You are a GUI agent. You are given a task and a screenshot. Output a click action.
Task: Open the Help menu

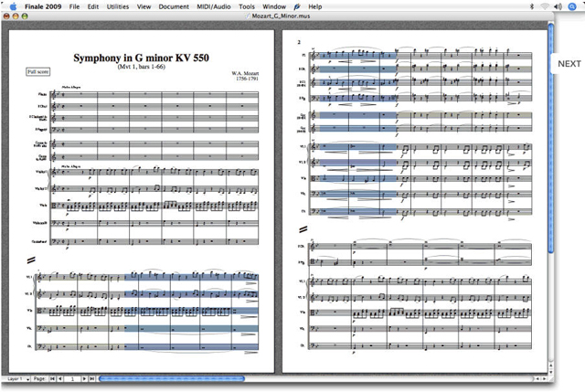click(314, 6)
